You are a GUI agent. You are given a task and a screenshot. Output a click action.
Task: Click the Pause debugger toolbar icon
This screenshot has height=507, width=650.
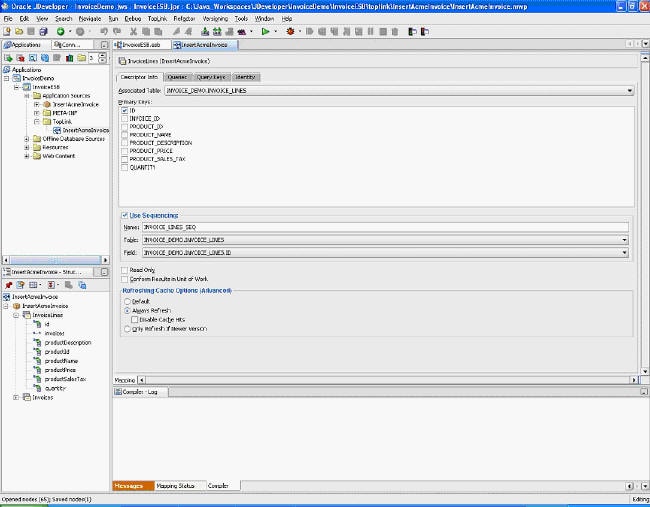pyautogui.click(x=371, y=32)
